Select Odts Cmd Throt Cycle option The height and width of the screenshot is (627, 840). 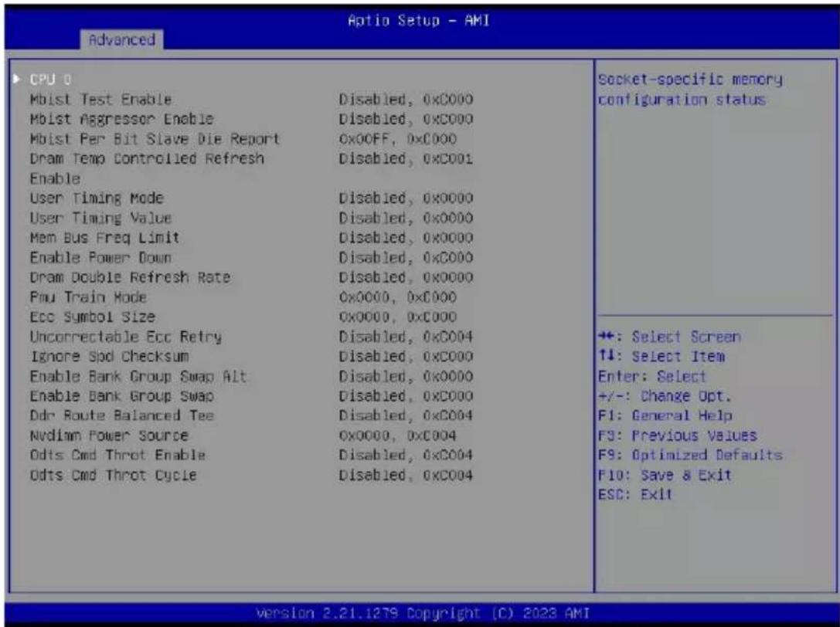click(x=114, y=475)
